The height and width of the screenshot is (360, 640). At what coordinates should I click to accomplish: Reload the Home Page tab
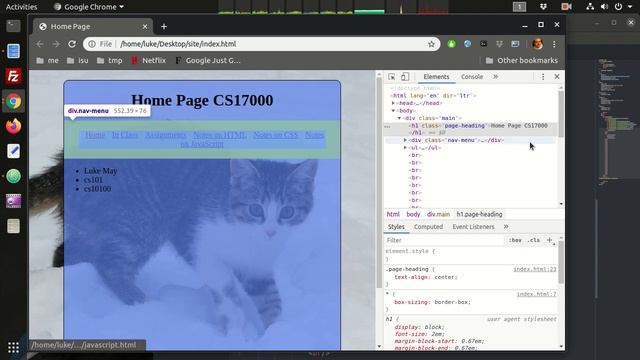72,44
